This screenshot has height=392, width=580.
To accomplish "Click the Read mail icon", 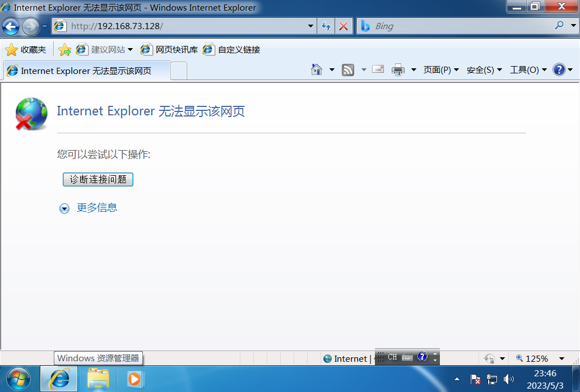I will (378, 69).
